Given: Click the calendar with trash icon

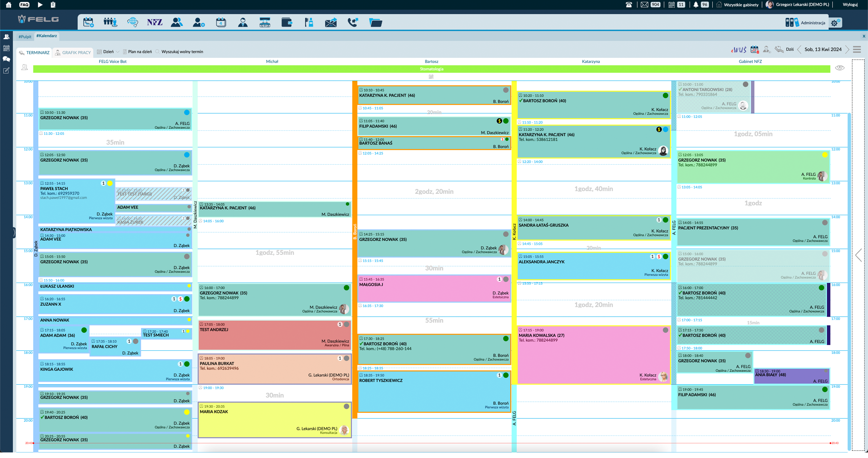Looking at the screenshot, I should pos(754,50).
